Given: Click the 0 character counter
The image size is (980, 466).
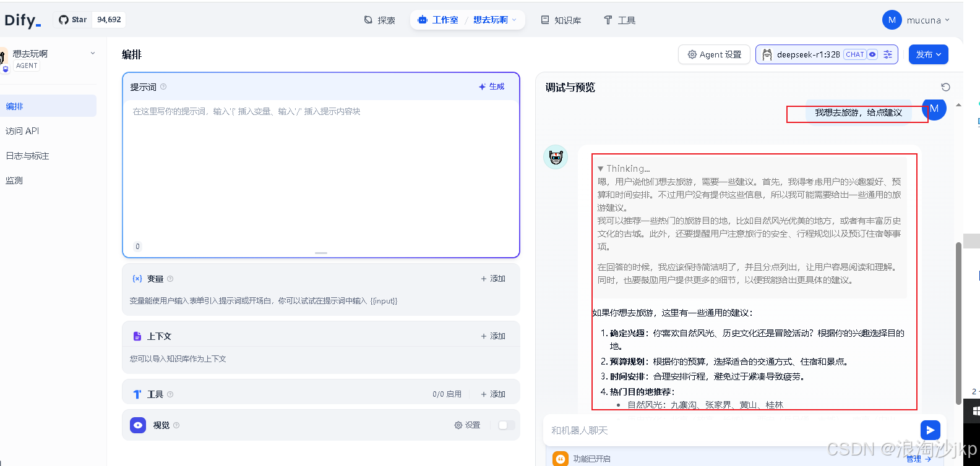Looking at the screenshot, I should [137, 246].
